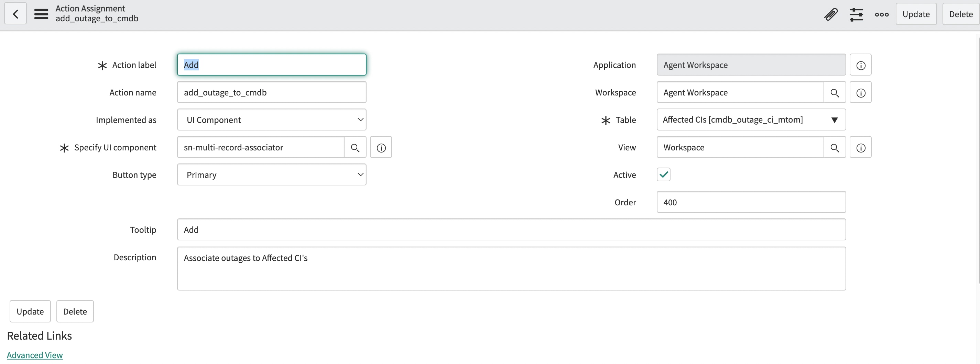
Task: Click the info icon beside Workspace field
Action: click(x=861, y=92)
